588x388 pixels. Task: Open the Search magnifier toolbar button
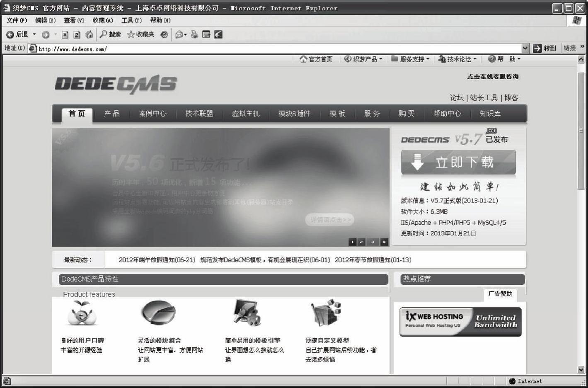point(110,34)
